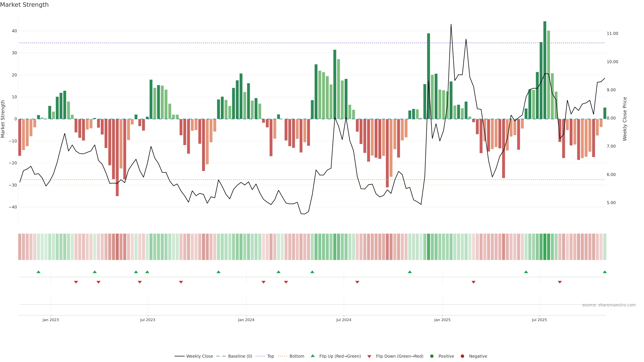Toggle the Flip Up (Red→Green) legend item
The image size is (644, 362).
340,356
